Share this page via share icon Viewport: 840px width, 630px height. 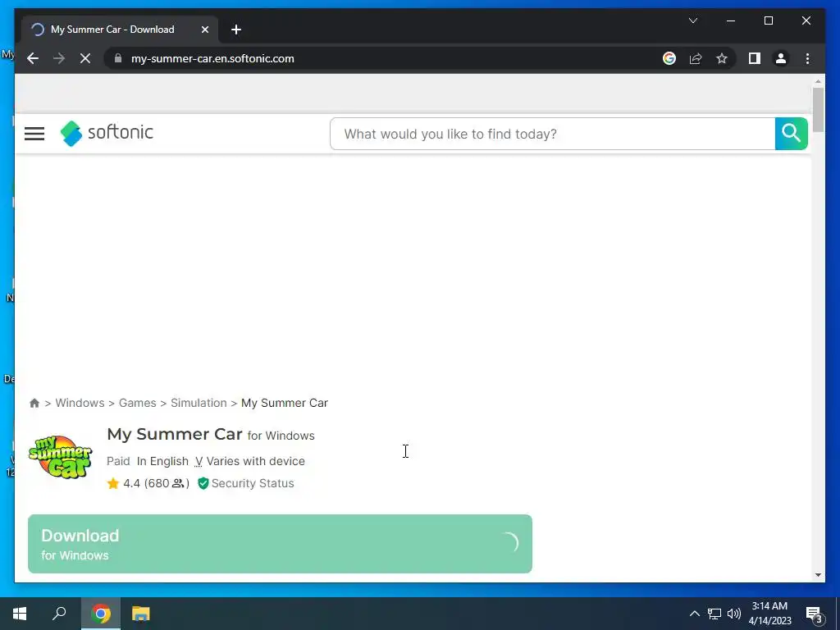(x=696, y=58)
